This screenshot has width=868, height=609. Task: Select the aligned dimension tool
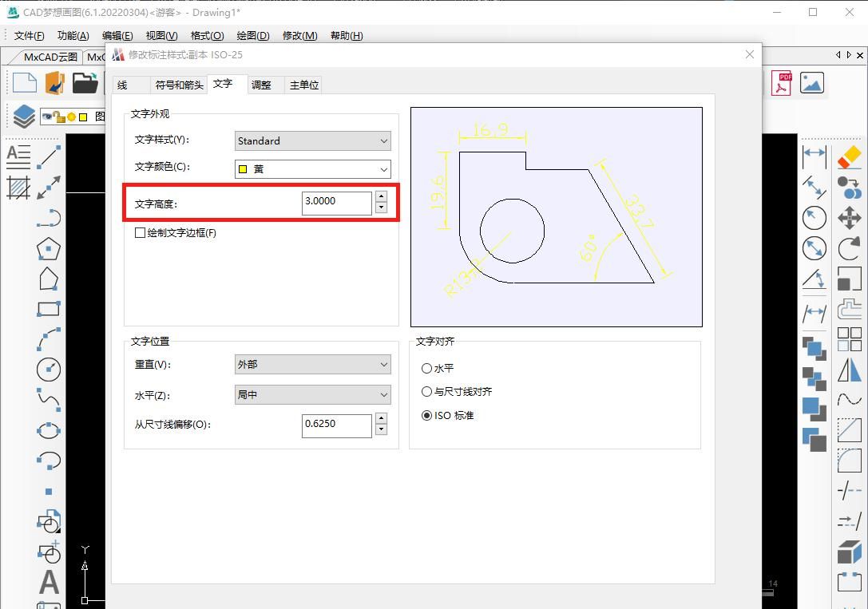(814, 187)
